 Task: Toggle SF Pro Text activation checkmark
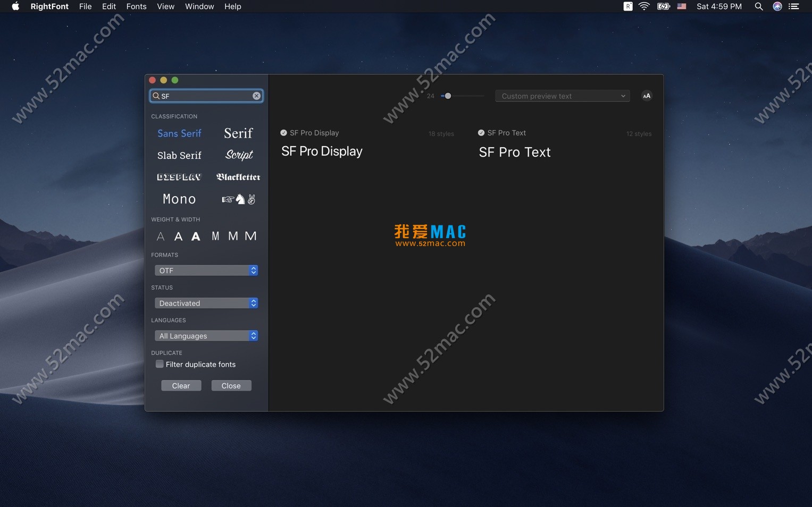point(481,133)
